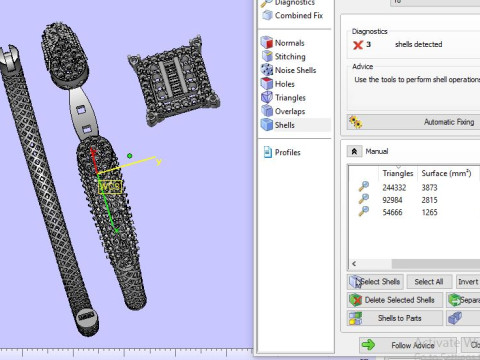
Task: Click the Select All button
Action: coord(429,282)
